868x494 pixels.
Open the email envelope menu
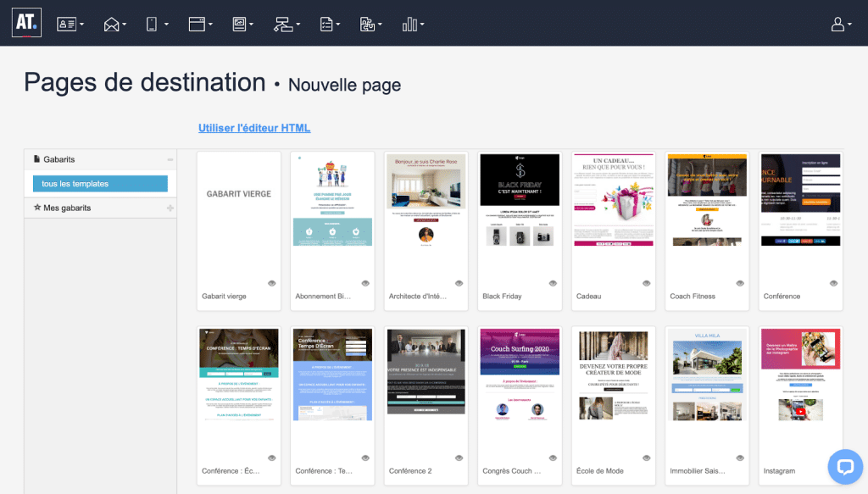114,25
